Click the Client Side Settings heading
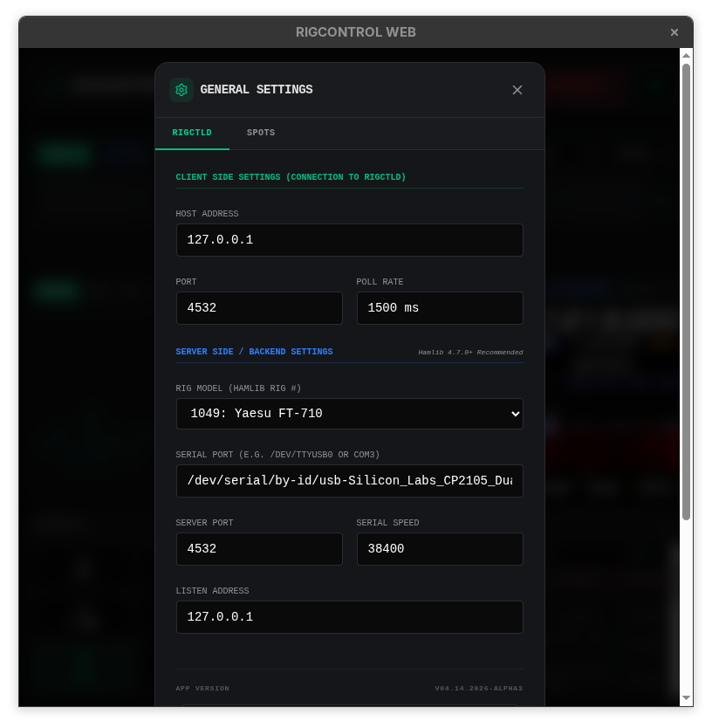The image size is (712, 728). pyautogui.click(x=291, y=177)
